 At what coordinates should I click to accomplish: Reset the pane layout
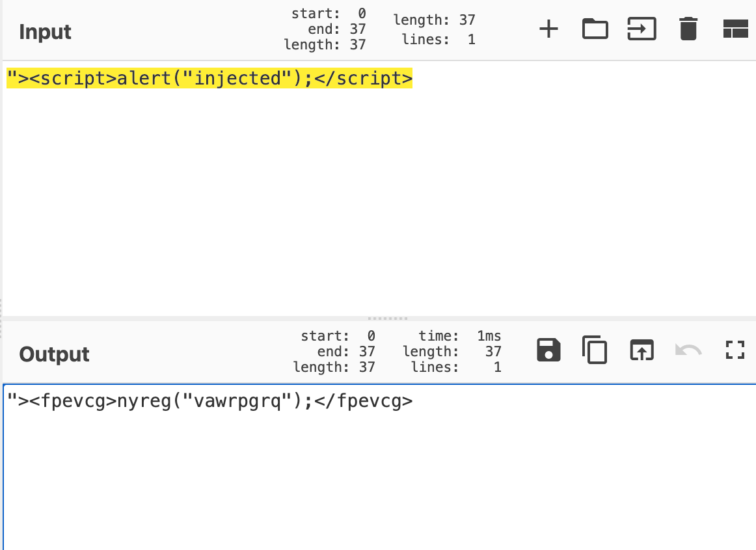736,29
